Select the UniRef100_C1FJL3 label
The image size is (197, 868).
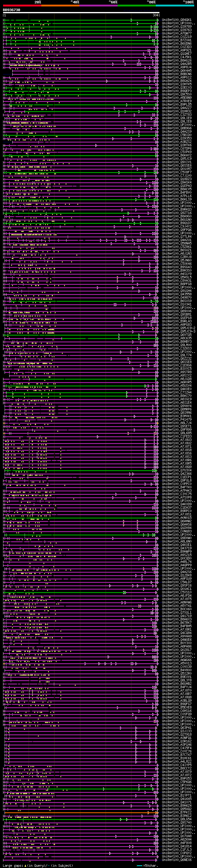click(x=177, y=850)
